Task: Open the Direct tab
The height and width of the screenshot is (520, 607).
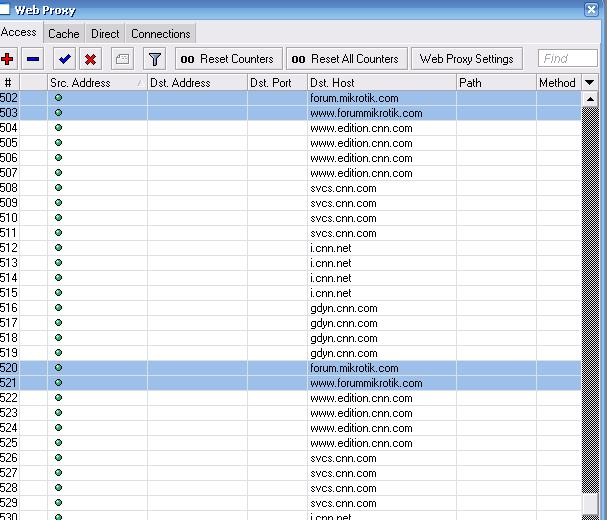Action: click(x=105, y=34)
